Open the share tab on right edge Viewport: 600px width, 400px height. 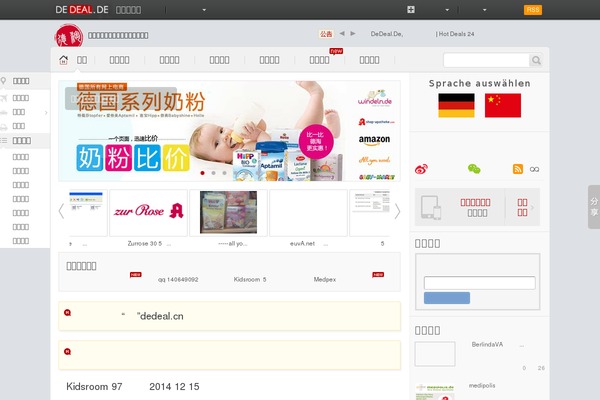click(594, 207)
